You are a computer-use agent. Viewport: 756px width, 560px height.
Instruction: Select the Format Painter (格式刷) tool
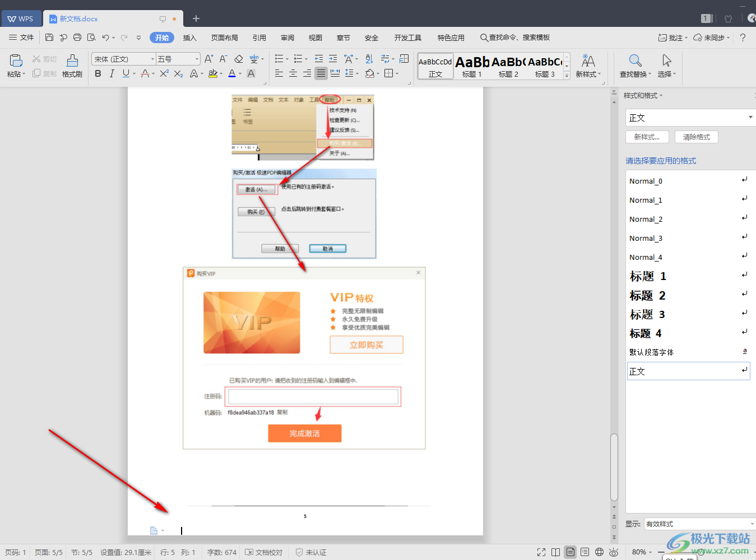pyautogui.click(x=72, y=66)
